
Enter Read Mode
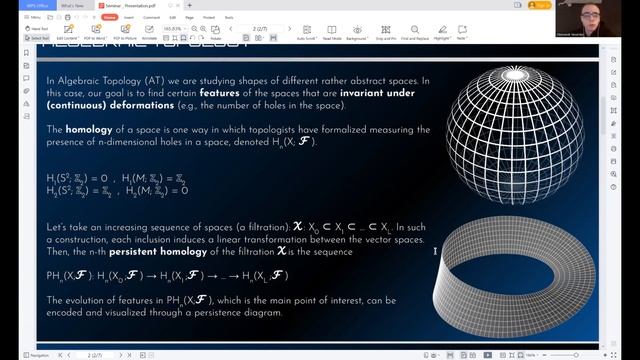click(332, 32)
